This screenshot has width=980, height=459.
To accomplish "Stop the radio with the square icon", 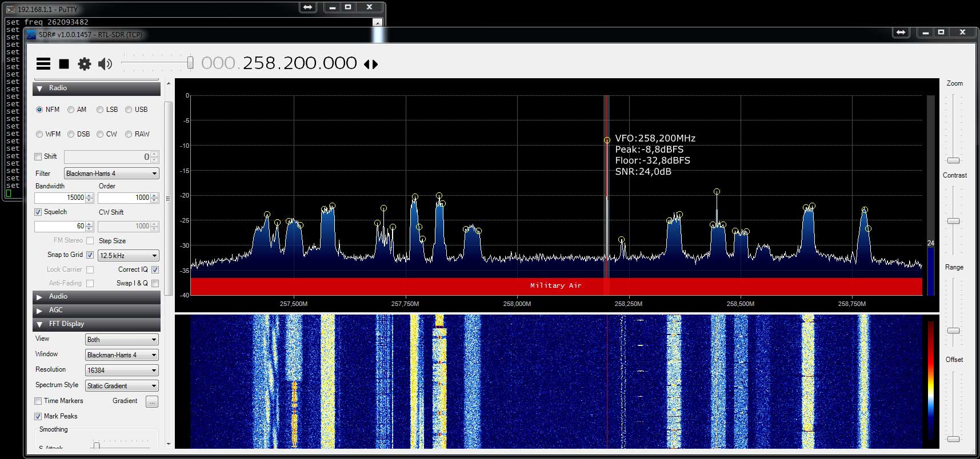I will 64,64.
